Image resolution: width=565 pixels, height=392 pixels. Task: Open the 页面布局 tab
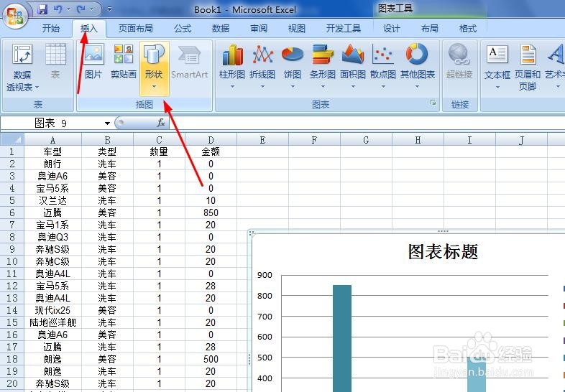coord(135,29)
